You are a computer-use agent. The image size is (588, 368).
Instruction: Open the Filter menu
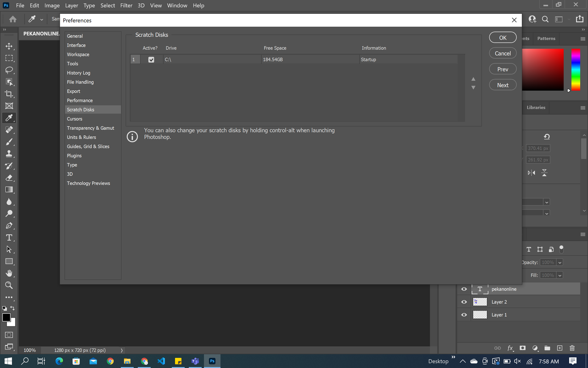(x=126, y=6)
